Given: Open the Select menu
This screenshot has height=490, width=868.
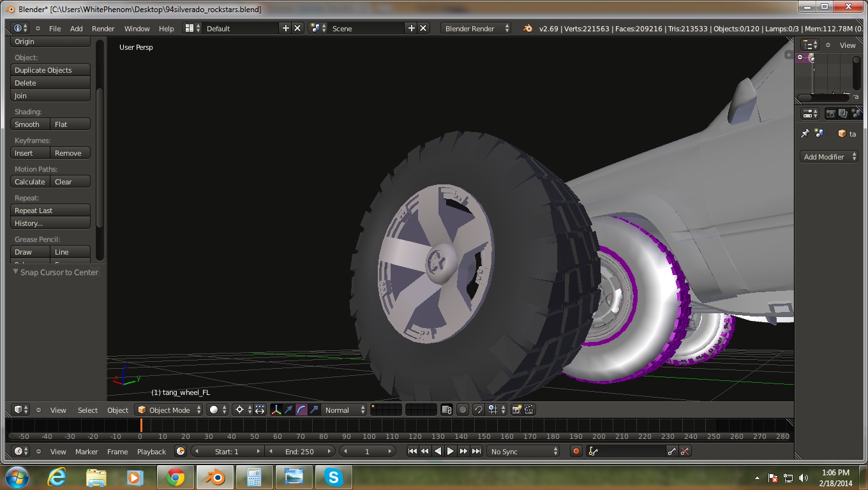Looking at the screenshot, I should 87,410.
